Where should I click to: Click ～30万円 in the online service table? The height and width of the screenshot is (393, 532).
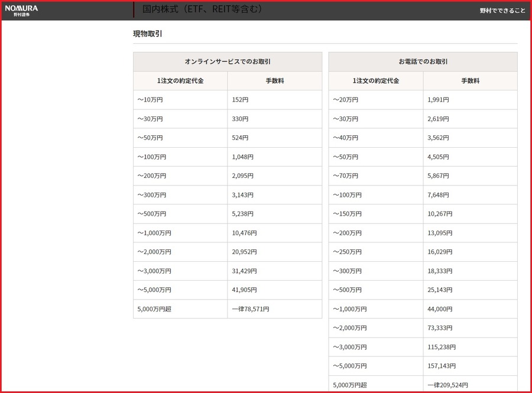[150, 119]
